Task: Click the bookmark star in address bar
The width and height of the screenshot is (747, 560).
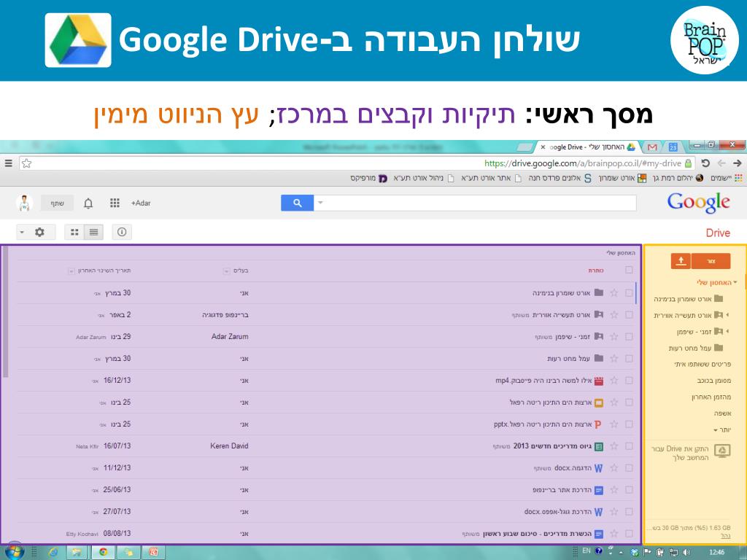Action: (x=27, y=163)
